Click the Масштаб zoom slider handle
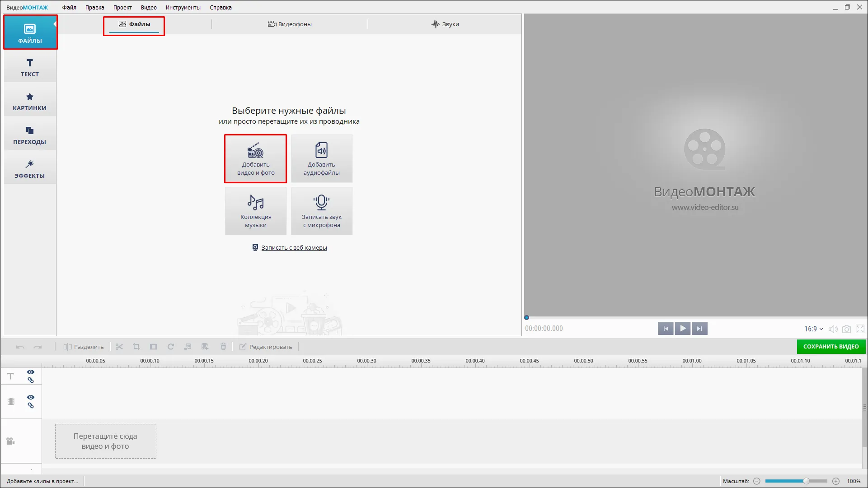Screen dimensions: 868x488 (806, 481)
